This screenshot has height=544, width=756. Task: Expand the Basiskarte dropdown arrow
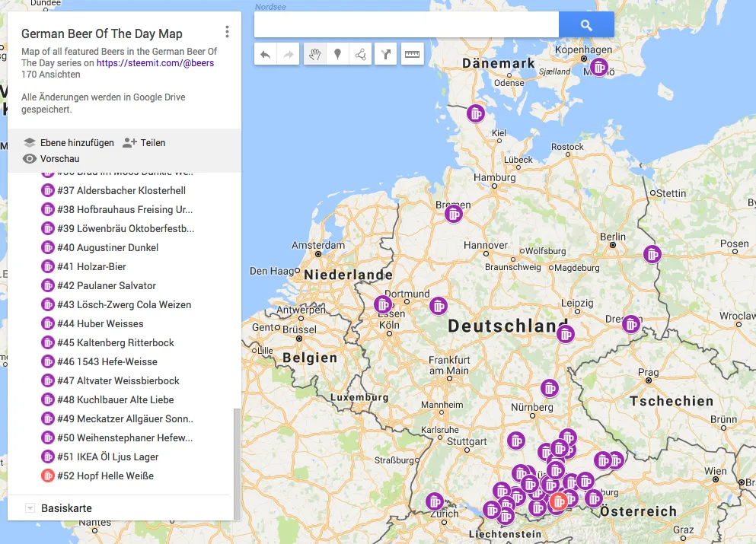point(30,508)
